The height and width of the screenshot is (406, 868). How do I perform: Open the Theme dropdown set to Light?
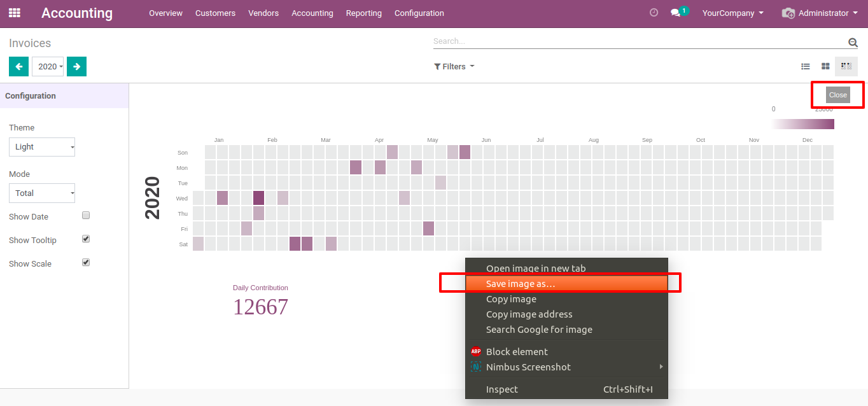pyautogui.click(x=42, y=147)
